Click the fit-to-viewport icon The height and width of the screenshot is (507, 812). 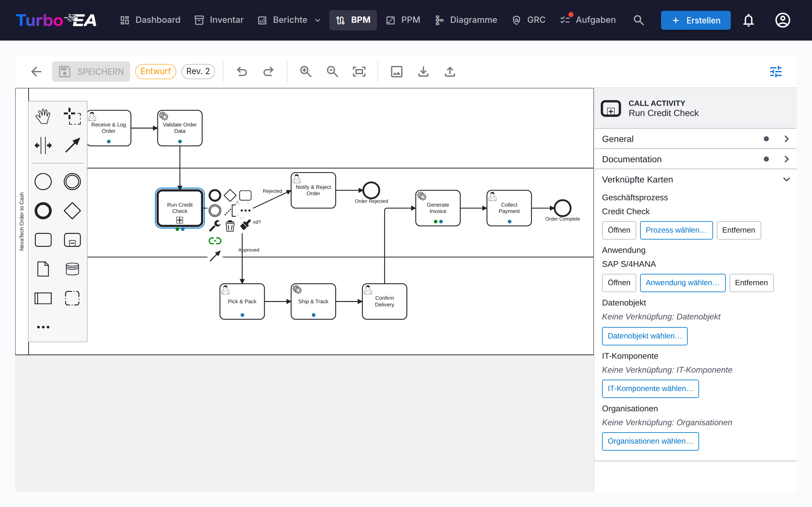tap(359, 72)
